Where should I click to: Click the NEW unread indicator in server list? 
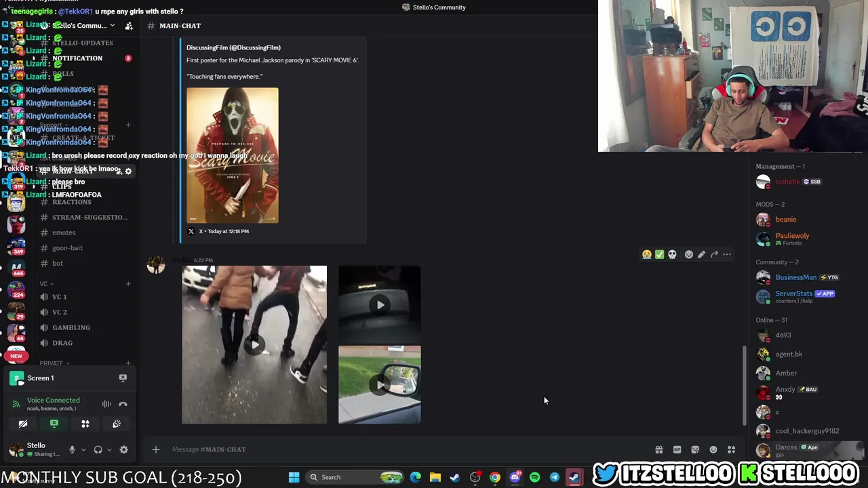click(16, 356)
